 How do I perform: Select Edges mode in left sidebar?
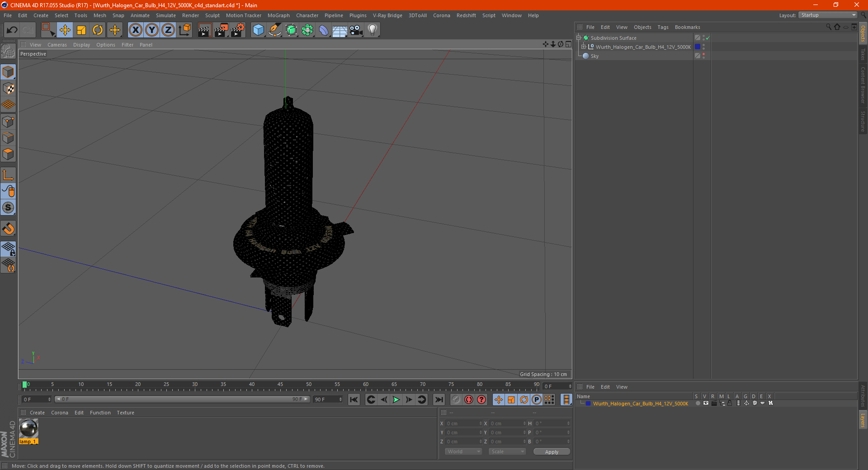(8, 138)
